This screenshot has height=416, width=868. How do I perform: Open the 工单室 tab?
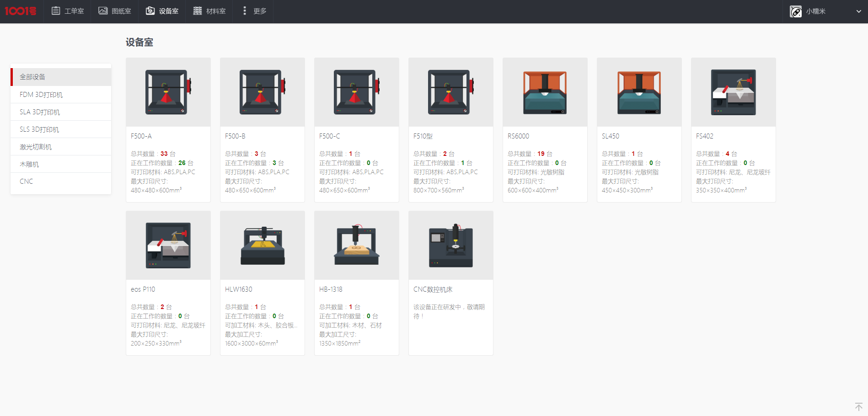68,11
